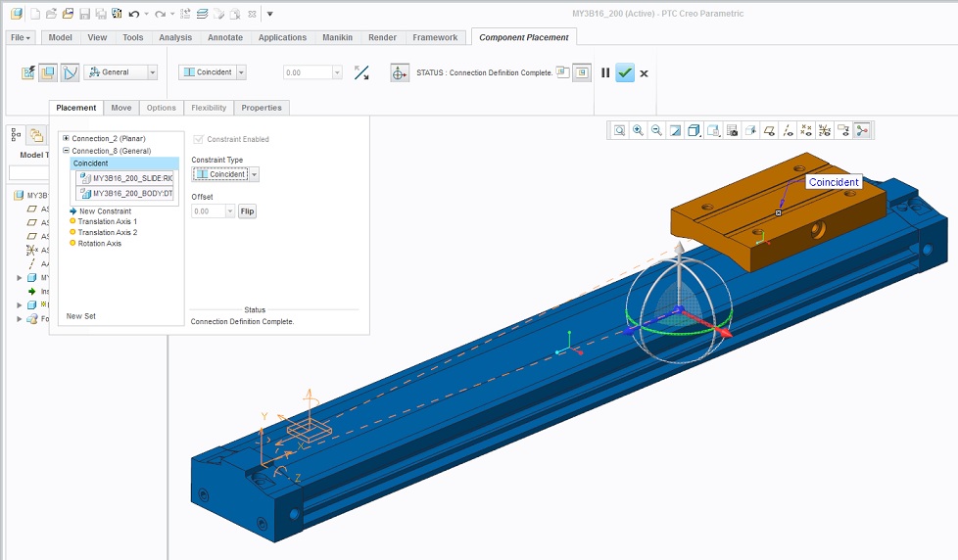Open the Customize Quick Access toolbar arrow
Screen dimensions: 958x560
tap(269, 14)
